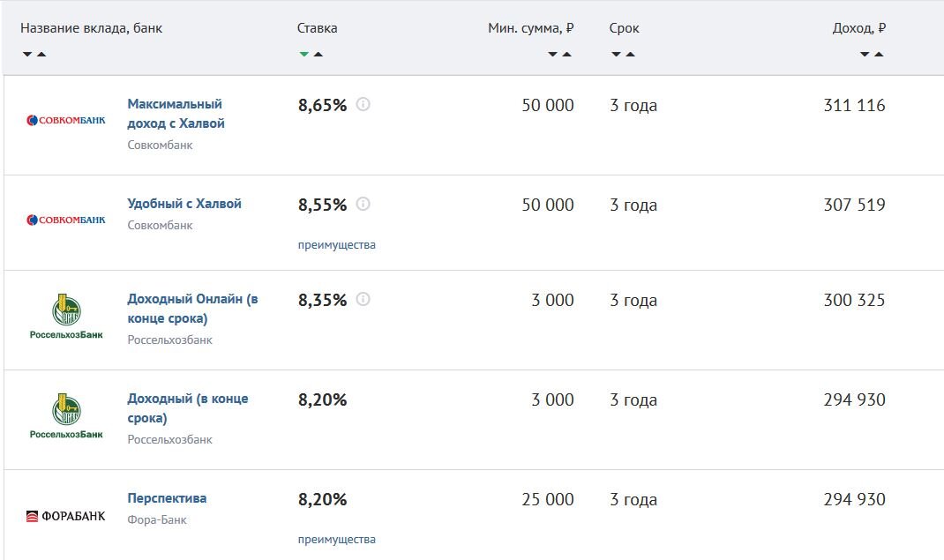This screenshot has height=560, width=944.
Task: Click info icon next to 8,35% rate
Action: [363, 300]
